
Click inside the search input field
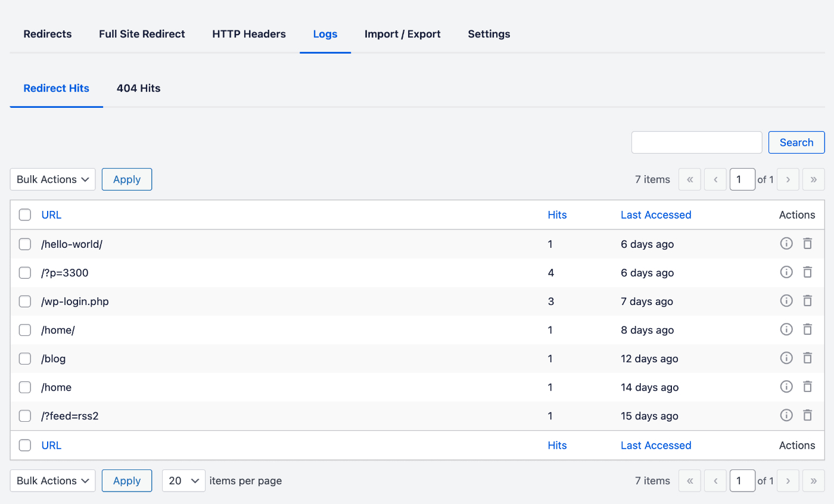point(696,142)
